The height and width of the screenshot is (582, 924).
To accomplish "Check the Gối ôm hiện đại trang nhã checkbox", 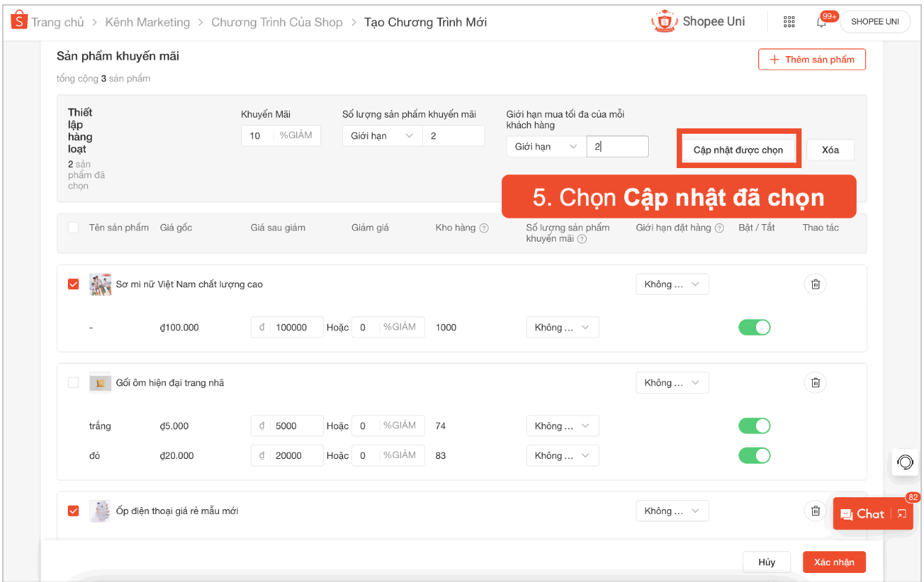I will [x=73, y=382].
